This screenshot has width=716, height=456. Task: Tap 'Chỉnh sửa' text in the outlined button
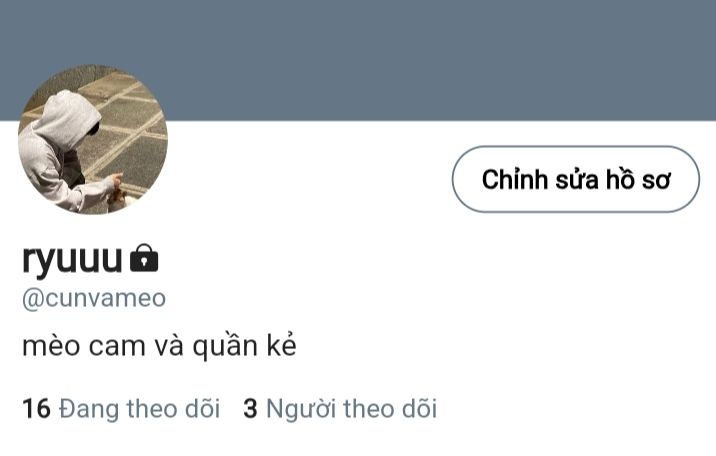540,179
